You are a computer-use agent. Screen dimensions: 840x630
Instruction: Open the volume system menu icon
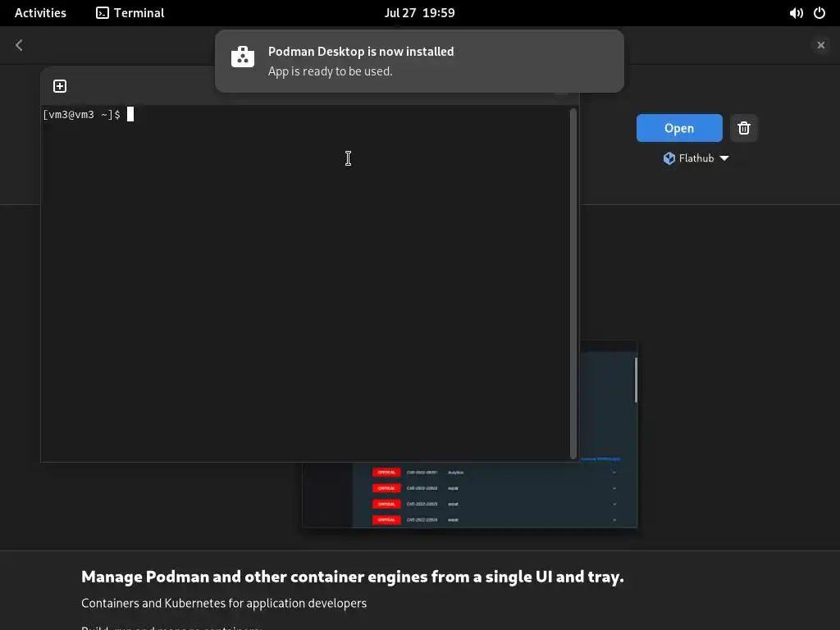[x=796, y=13]
